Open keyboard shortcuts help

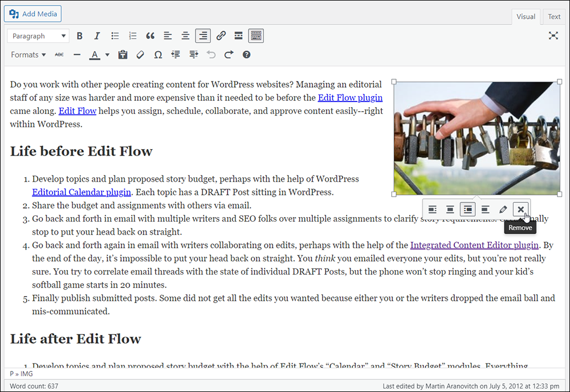tap(246, 55)
